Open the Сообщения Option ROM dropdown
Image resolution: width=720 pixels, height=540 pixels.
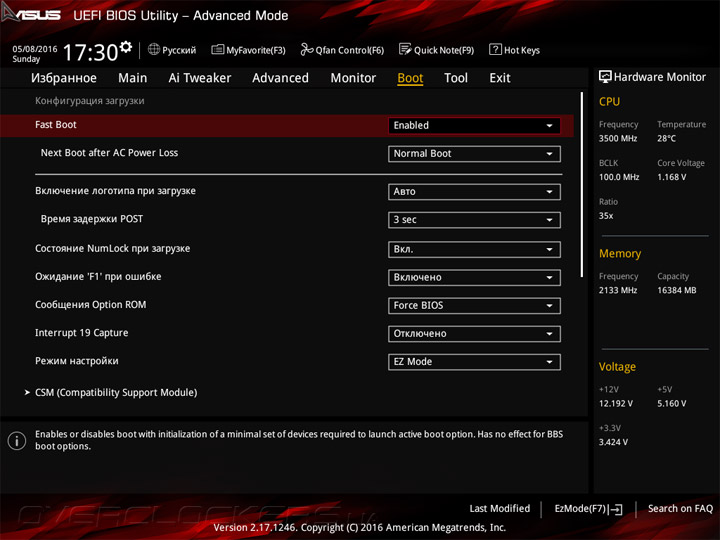(x=474, y=305)
